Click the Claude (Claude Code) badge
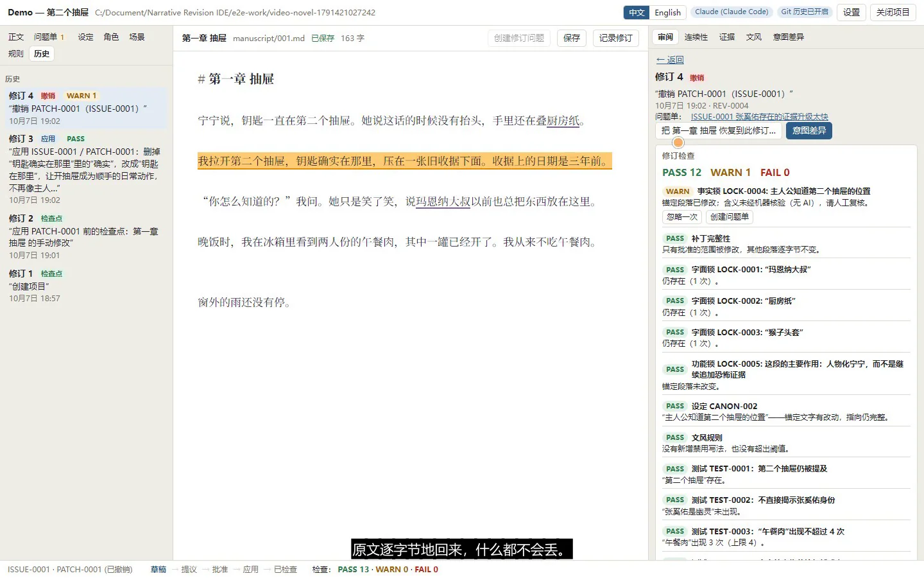 732,12
